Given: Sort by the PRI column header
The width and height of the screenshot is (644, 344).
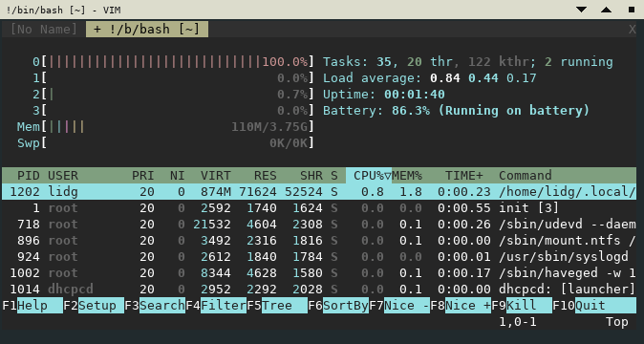Looking at the screenshot, I should point(143,176).
